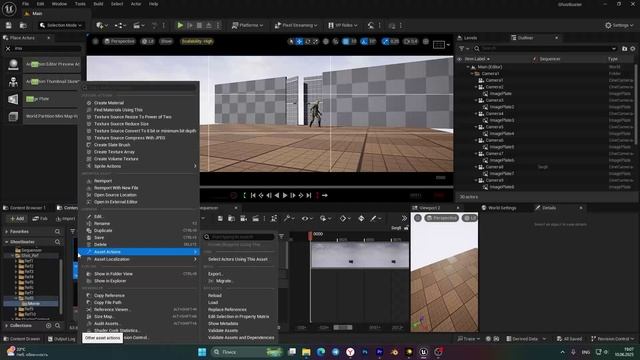The height and width of the screenshot is (360, 640).
Task: Click the jump to end playback button
Action: pyautogui.click(x=309, y=196)
